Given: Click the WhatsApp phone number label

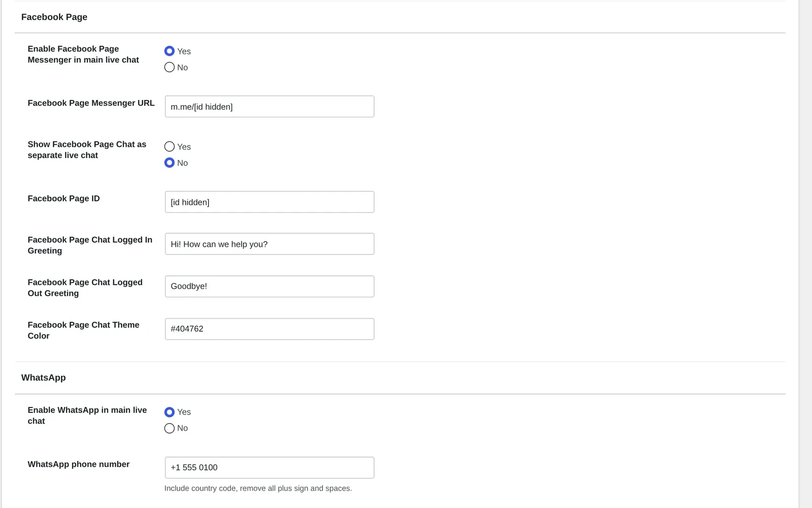Looking at the screenshot, I should (x=79, y=464).
